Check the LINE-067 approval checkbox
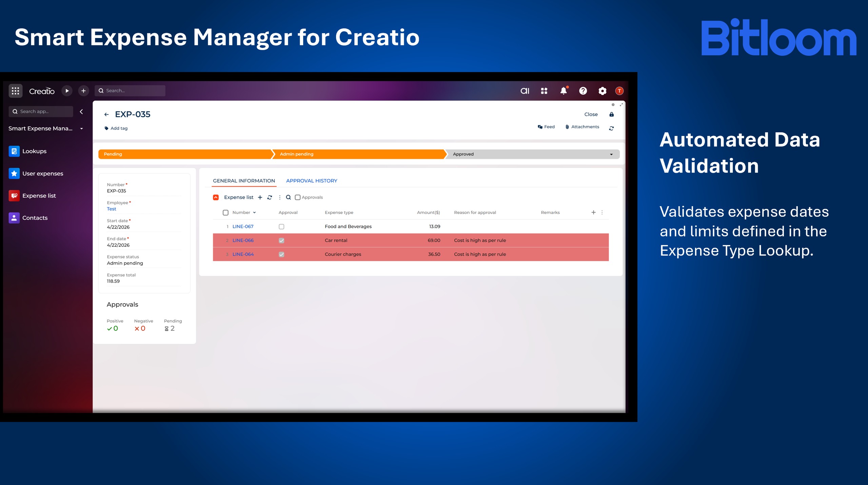 pyautogui.click(x=281, y=227)
